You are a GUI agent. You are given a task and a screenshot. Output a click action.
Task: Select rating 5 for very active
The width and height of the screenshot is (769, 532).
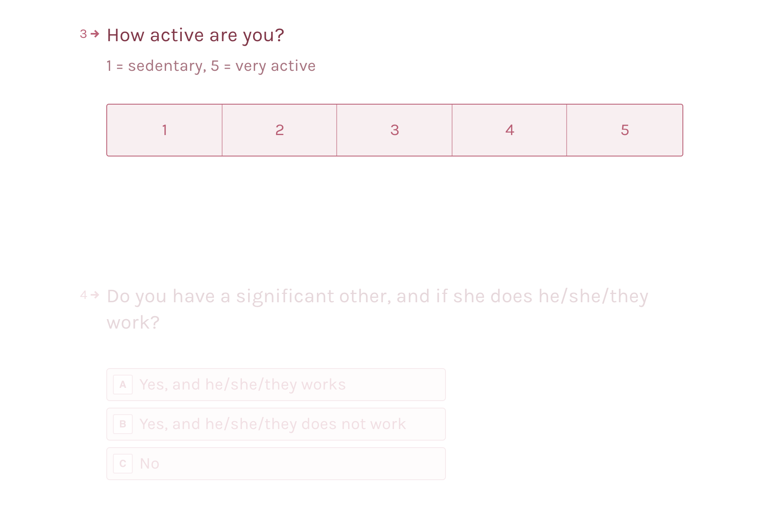click(x=625, y=130)
